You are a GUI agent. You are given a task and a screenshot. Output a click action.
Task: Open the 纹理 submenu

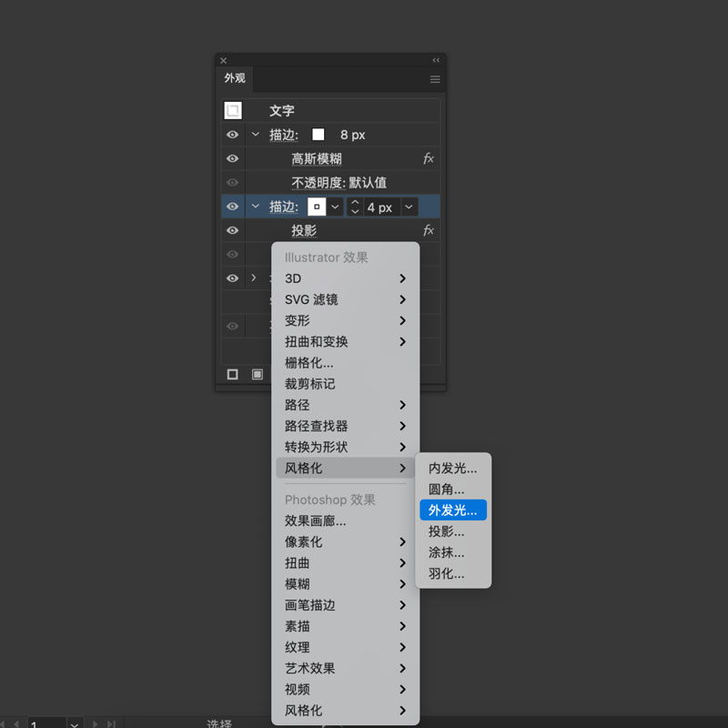point(346,647)
